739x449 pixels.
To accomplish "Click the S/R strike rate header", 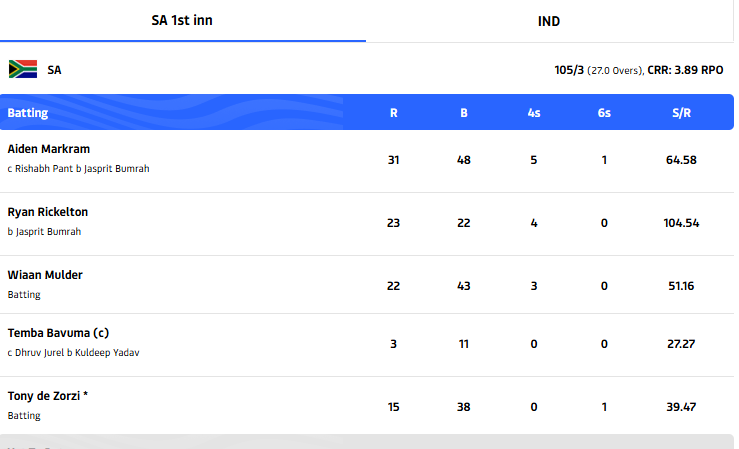I will [x=680, y=113].
